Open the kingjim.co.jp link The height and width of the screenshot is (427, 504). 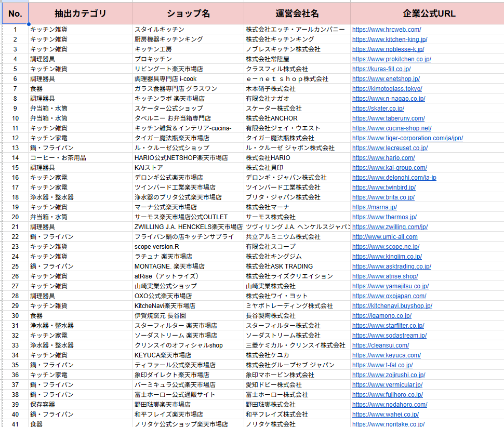tap(387, 257)
